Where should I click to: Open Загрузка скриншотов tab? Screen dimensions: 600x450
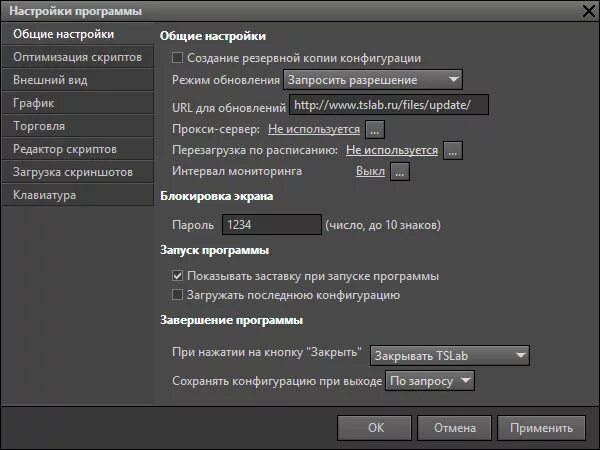point(78,172)
